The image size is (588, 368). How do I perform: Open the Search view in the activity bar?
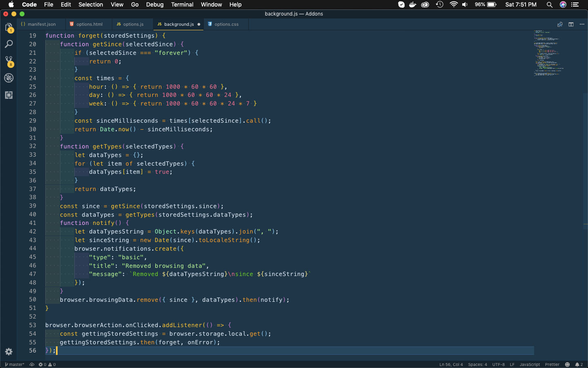point(9,44)
